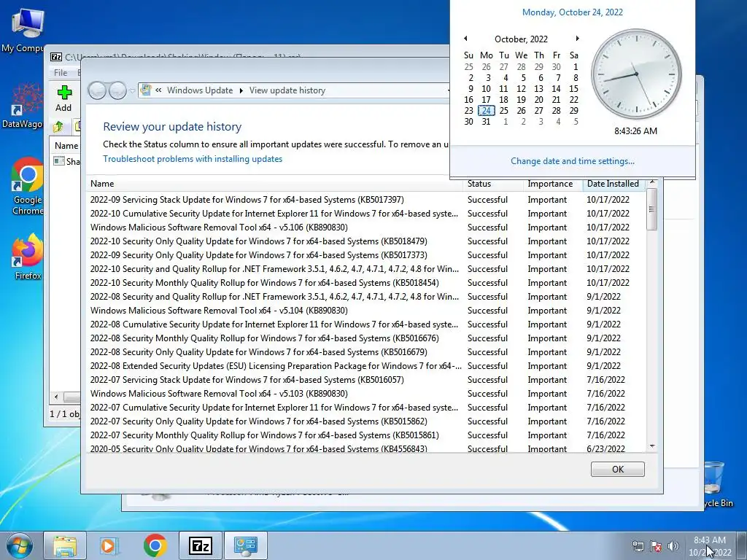The image size is (747, 560).
Task: Open Windows Explorer from the taskbar
Action: [x=65, y=545]
